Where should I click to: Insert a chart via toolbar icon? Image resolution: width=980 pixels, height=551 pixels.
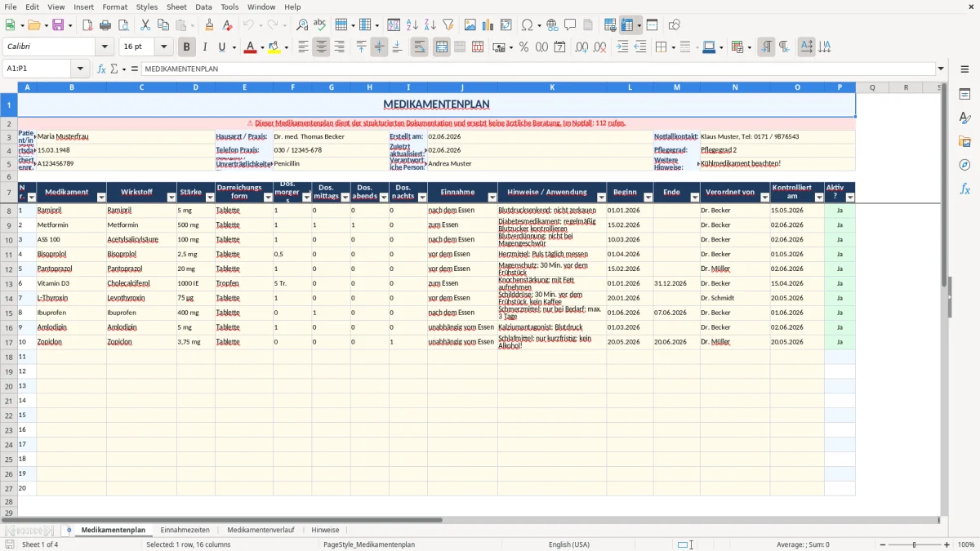pyautogui.click(x=488, y=25)
